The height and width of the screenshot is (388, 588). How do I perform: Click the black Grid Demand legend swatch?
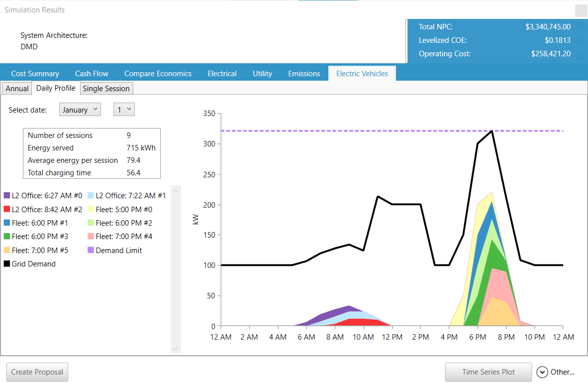7,264
